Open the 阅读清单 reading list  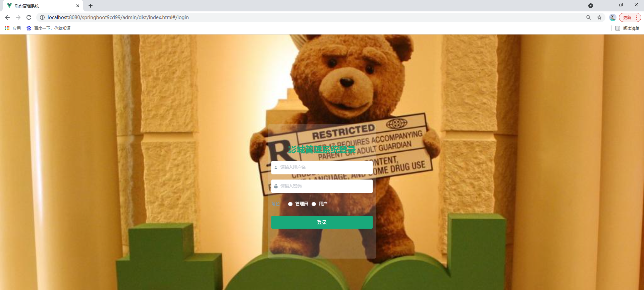pyautogui.click(x=627, y=28)
